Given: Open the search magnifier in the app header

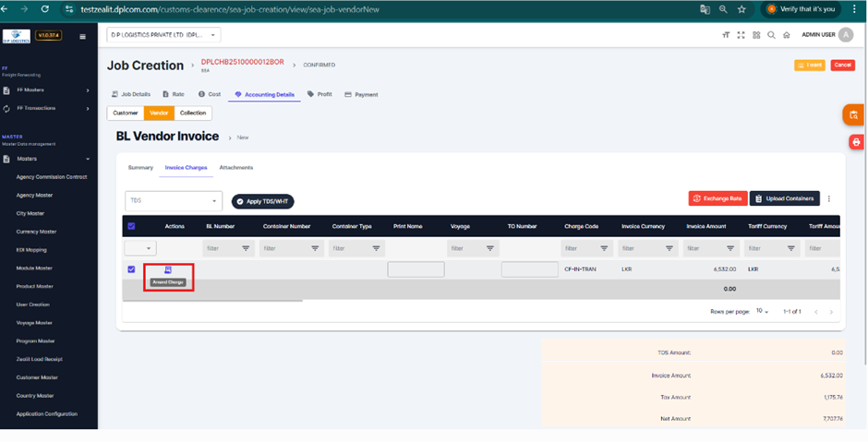Looking at the screenshot, I should tap(771, 35).
